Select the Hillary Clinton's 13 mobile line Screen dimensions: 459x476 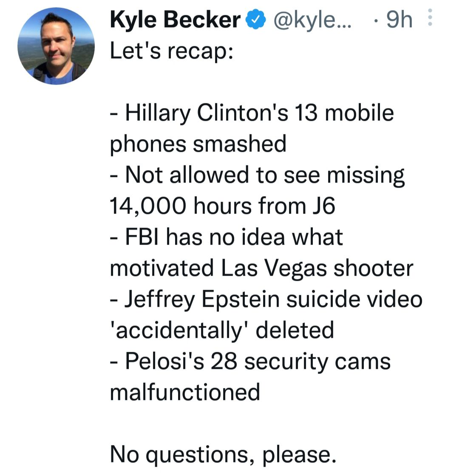(x=252, y=113)
